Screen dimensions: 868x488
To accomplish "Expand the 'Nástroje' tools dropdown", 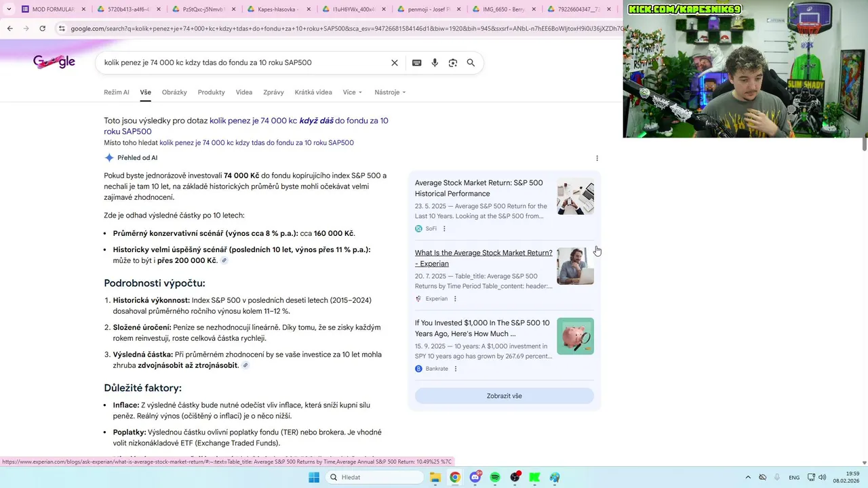I will [x=390, y=92].
